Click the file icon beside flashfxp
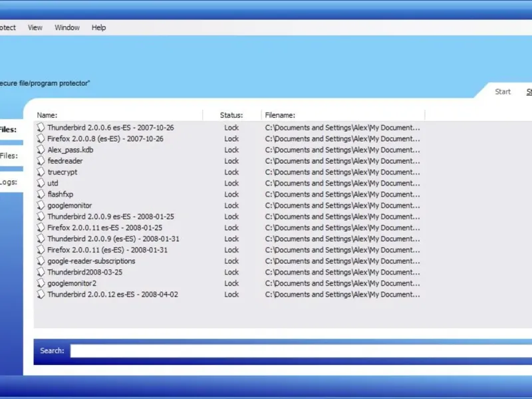This screenshot has width=532, height=399. click(41, 194)
